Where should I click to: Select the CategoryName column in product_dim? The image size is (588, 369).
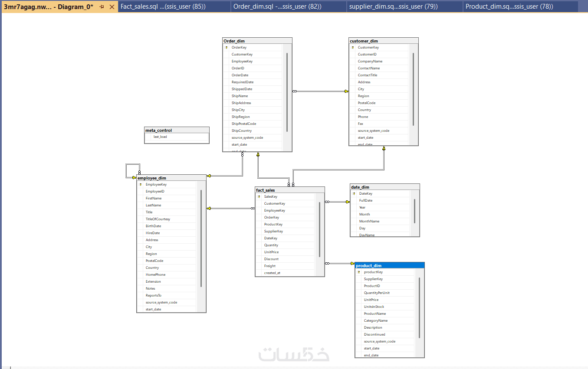[x=385, y=320]
